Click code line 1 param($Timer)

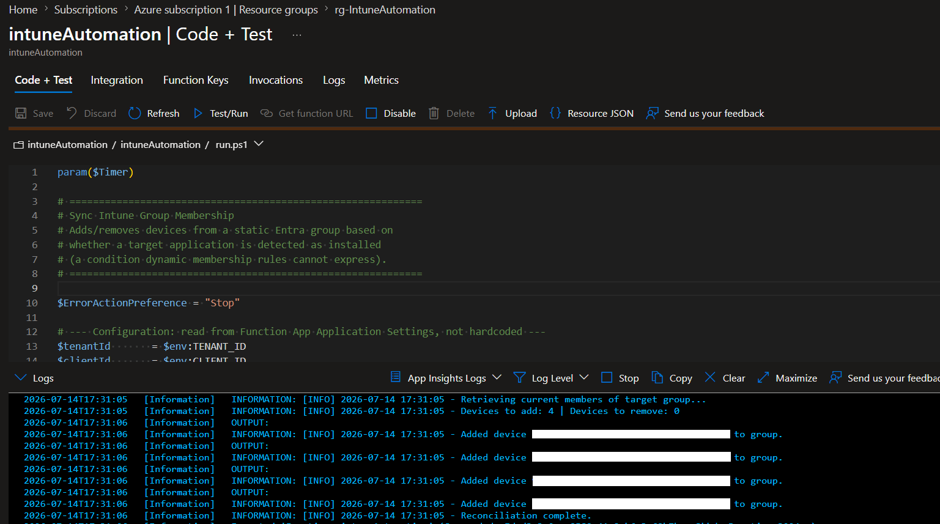[x=95, y=172]
